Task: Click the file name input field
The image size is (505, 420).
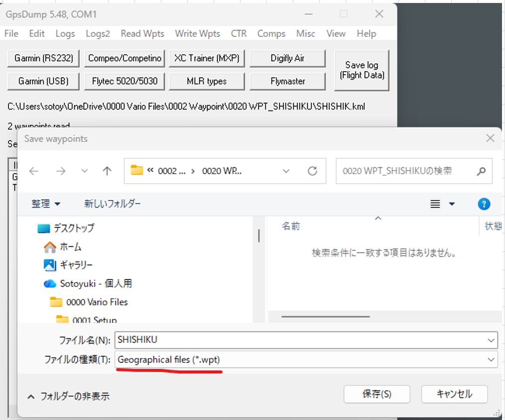Action: (299, 340)
